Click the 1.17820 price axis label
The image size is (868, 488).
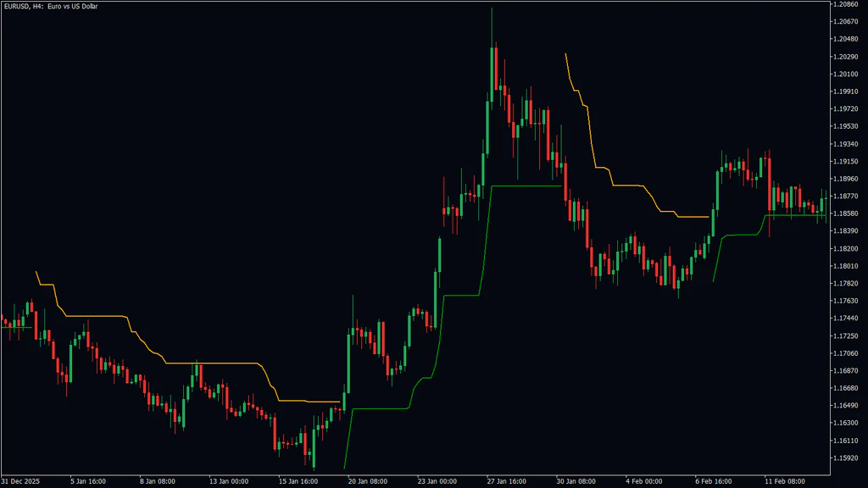coord(846,284)
